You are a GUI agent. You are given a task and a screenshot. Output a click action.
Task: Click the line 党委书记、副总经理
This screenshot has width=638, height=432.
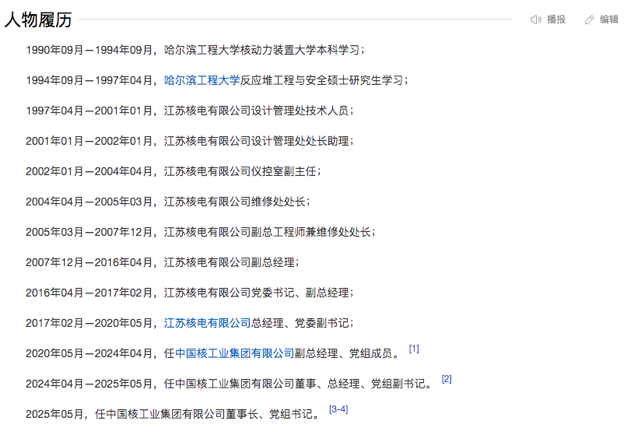[190, 293]
